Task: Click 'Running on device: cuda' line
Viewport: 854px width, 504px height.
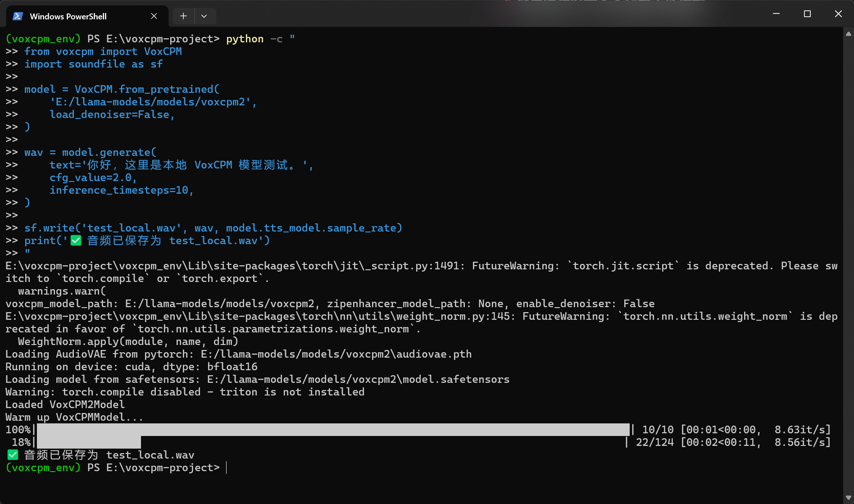Action: (x=132, y=367)
